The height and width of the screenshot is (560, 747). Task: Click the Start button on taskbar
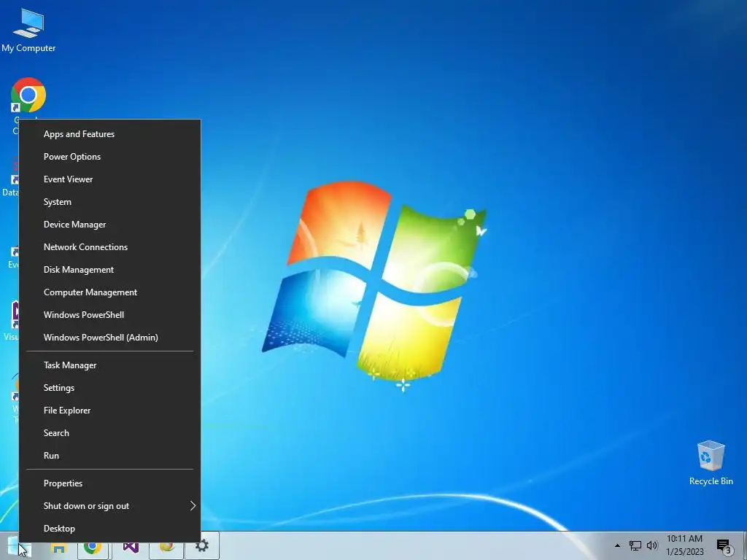pyautogui.click(x=18, y=546)
